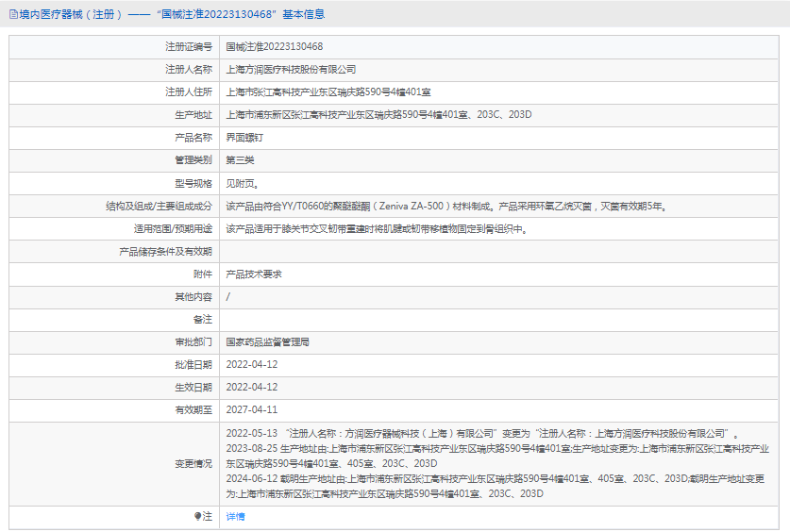Click the 生产地址 row label
The height and width of the screenshot is (532, 790).
coord(193,115)
